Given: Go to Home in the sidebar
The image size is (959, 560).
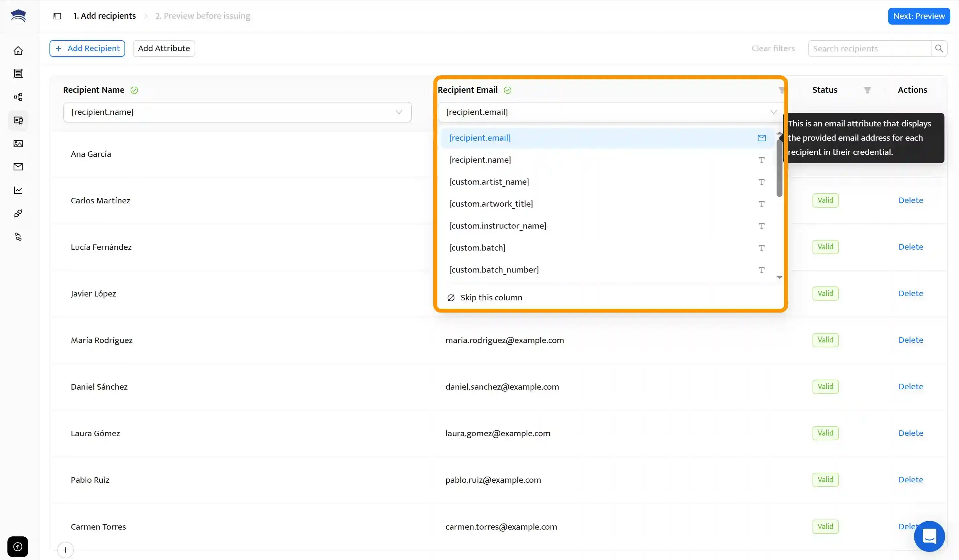Looking at the screenshot, I should (18, 50).
